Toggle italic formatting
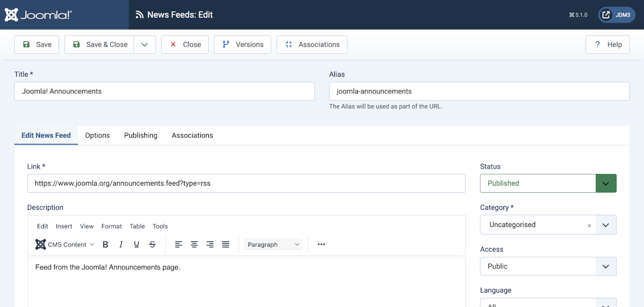Image resolution: width=644 pixels, height=307 pixels. tap(121, 244)
